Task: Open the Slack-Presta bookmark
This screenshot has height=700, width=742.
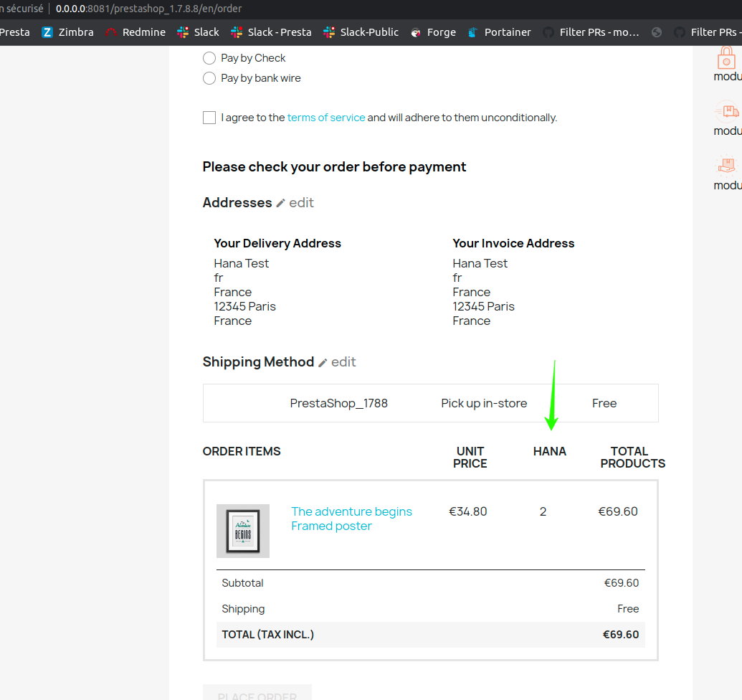Action: pos(271,32)
